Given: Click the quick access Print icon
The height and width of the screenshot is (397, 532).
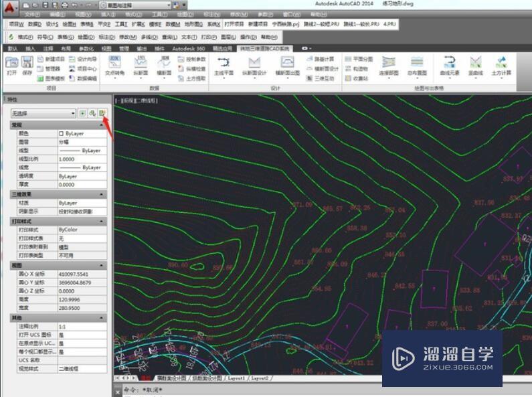Looking at the screenshot, I should (65, 5).
